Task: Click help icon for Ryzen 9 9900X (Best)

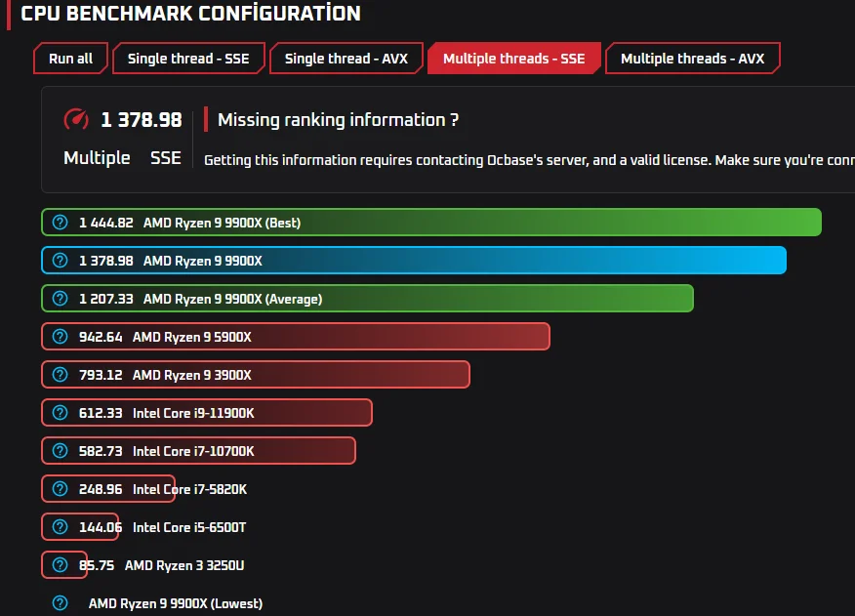Action: pyautogui.click(x=60, y=222)
